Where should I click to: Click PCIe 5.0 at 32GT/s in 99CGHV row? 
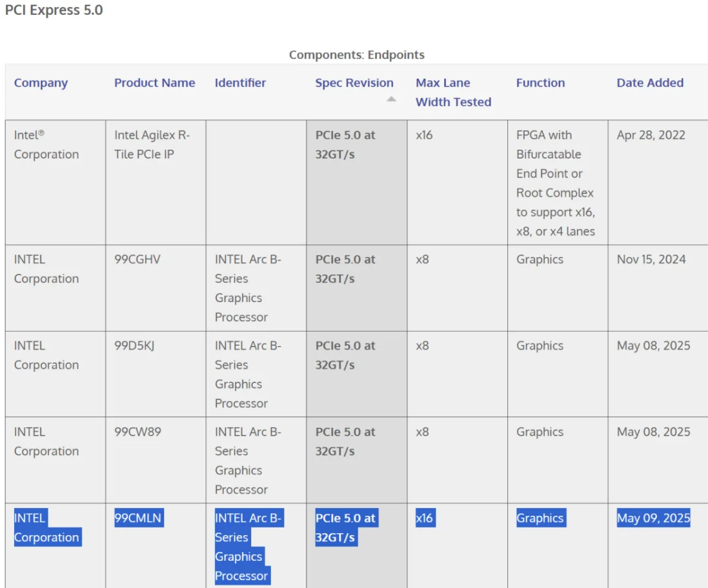(x=345, y=269)
